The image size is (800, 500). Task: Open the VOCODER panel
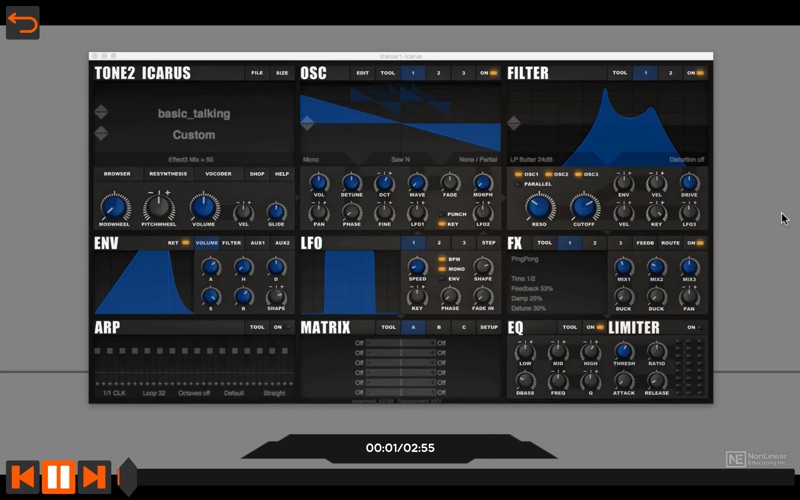tap(218, 174)
